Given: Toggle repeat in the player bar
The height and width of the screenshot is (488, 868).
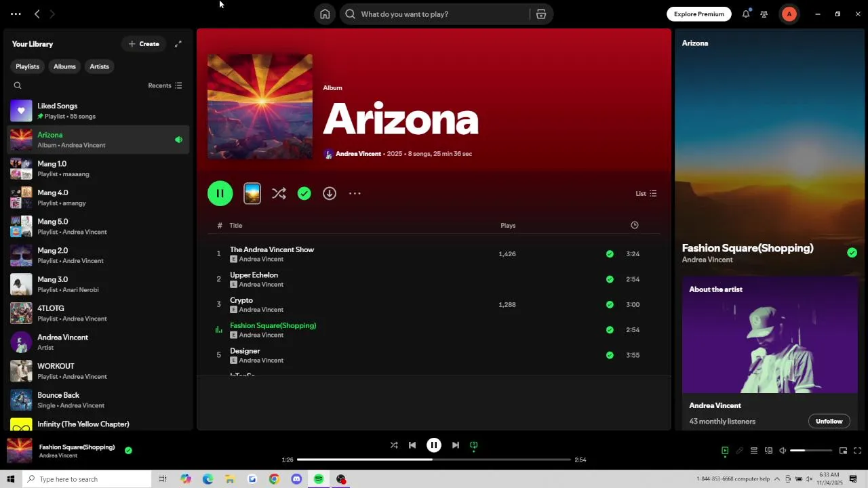Looking at the screenshot, I should pyautogui.click(x=474, y=445).
